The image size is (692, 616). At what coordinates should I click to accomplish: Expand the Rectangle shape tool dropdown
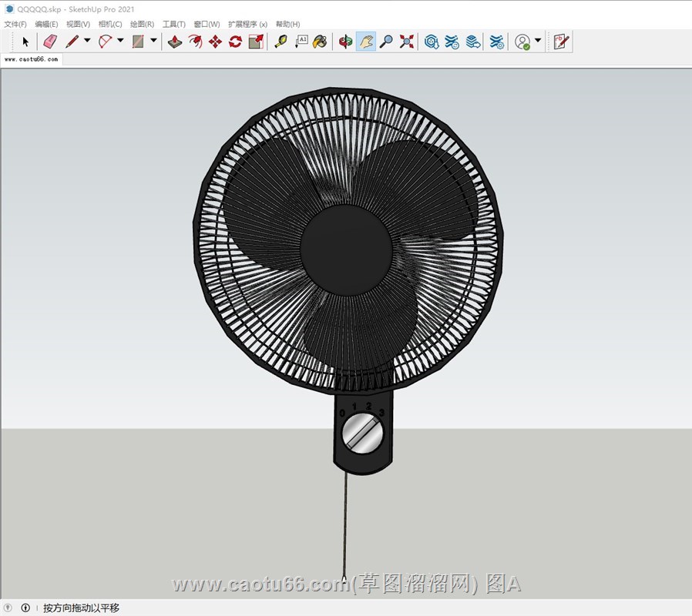pyautogui.click(x=153, y=41)
